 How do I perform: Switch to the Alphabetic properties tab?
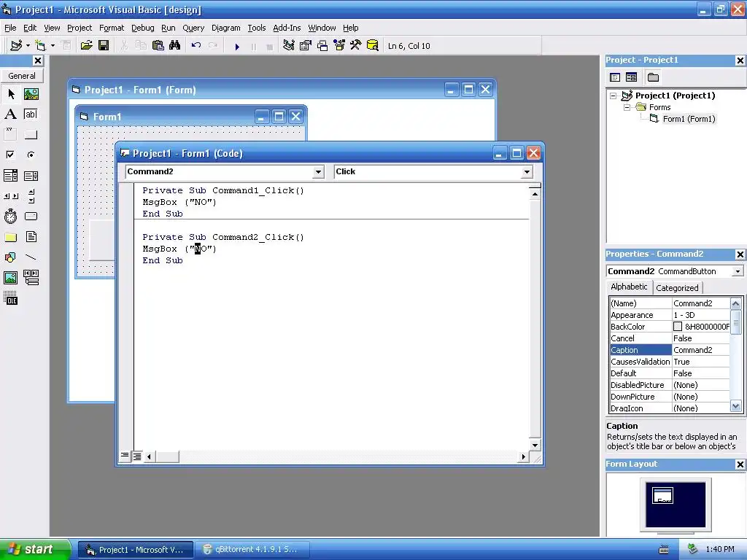pyautogui.click(x=629, y=287)
